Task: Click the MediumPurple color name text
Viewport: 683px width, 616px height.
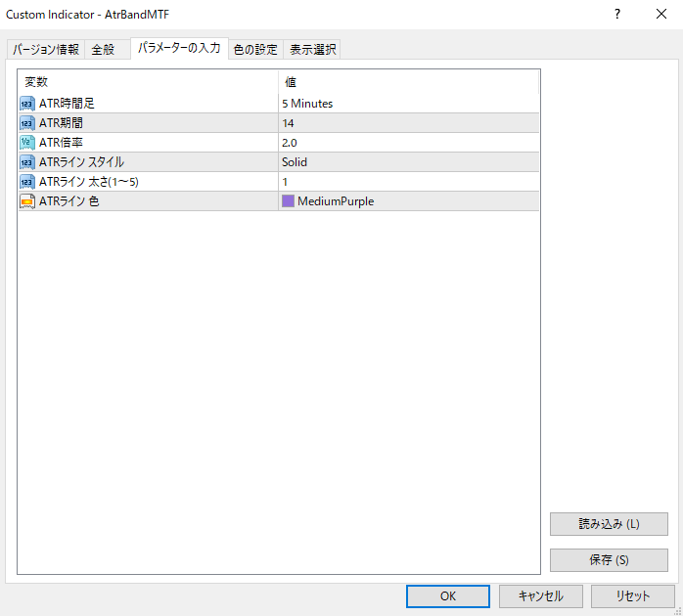Action: coord(336,201)
